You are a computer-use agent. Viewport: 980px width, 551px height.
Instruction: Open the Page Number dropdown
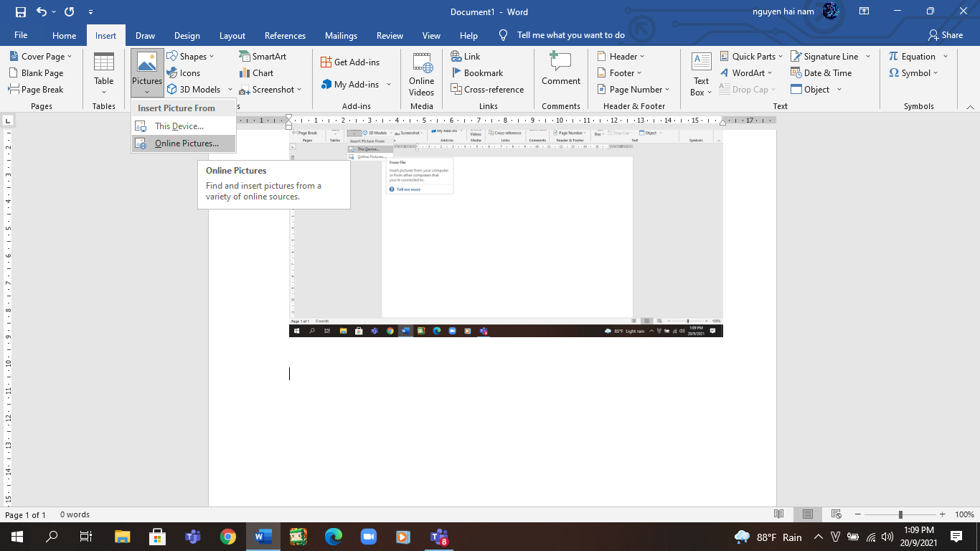667,90
